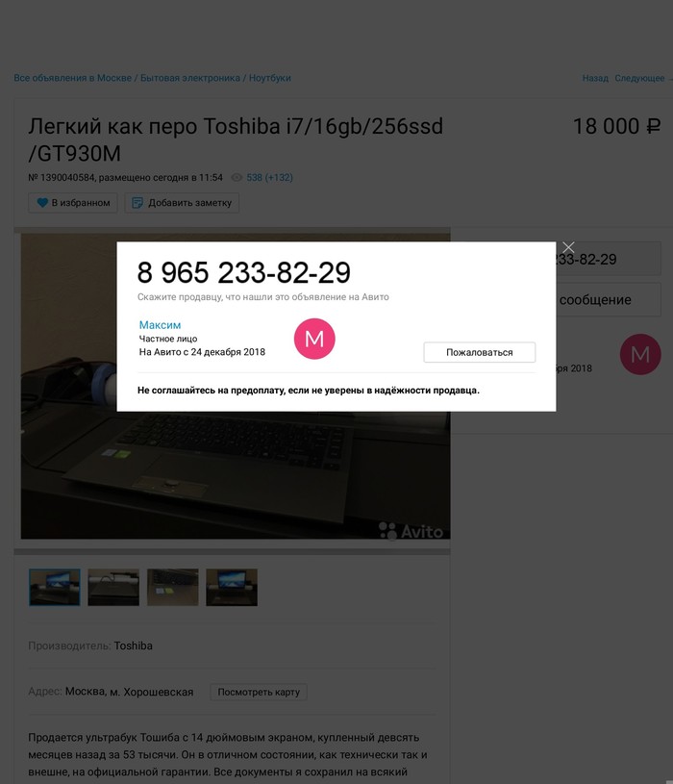Image resolution: width=673 pixels, height=784 pixels.
Task: Go to Назад previous listing
Action: (595, 78)
